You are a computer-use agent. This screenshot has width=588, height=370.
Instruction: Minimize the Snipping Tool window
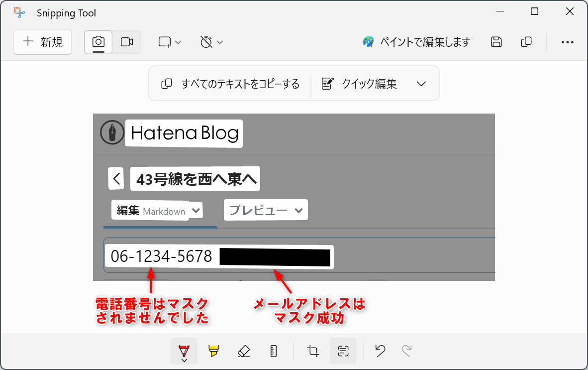point(500,11)
